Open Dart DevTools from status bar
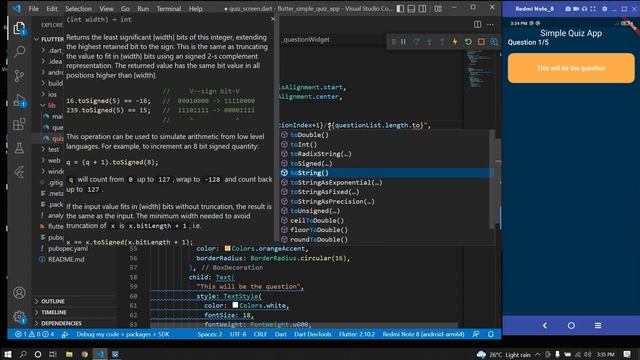Screen dimensions: 640x360 pos(313,334)
